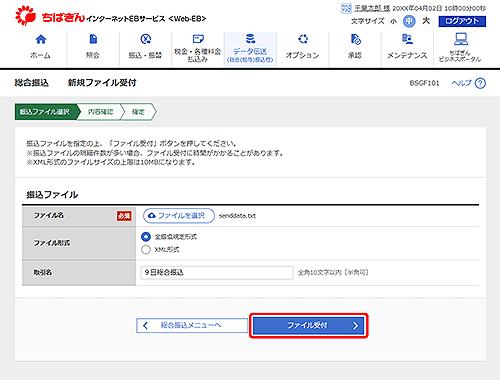Open the ちばぎんビジネスポータル laptop icon

coord(460,39)
